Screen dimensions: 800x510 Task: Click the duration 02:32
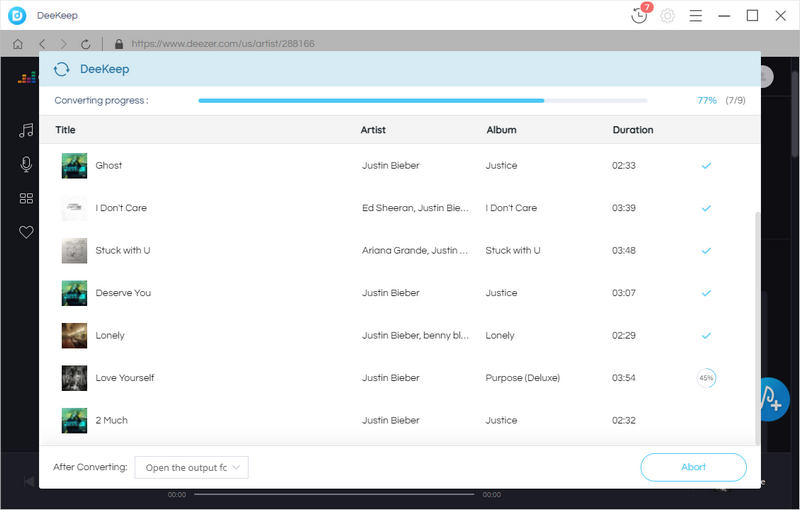point(624,420)
